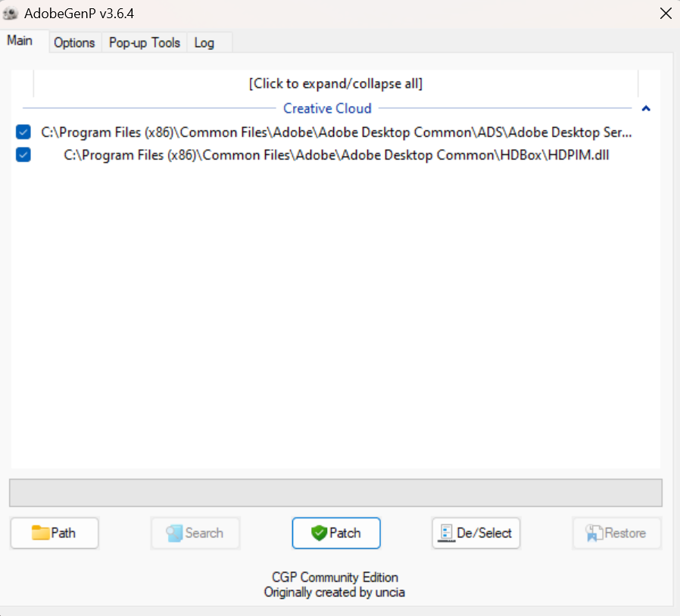
Task: Click the folder icon on Path button
Action: click(x=40, y=533)
